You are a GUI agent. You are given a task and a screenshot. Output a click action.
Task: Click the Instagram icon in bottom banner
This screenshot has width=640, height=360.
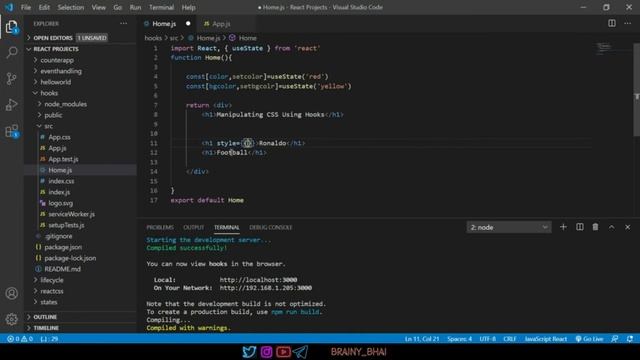(x=266, y=351)
